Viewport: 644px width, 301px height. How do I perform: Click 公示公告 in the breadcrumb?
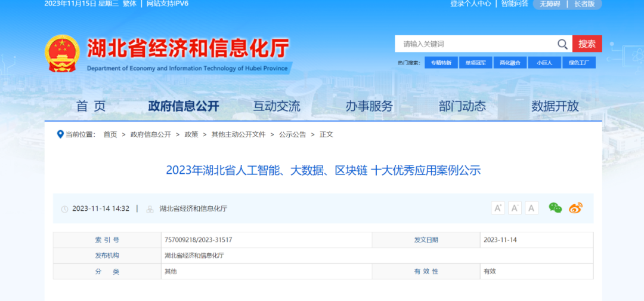pyautogui.click(x=292, y=134)
